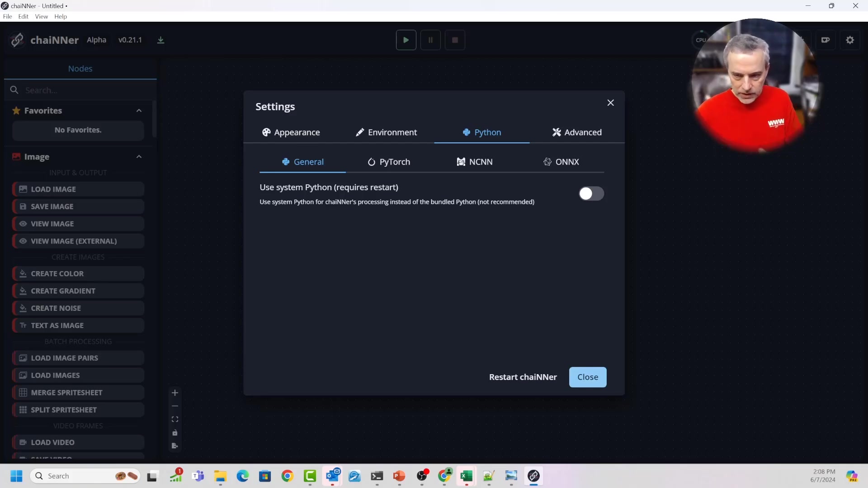This screenshot has width=868, height=488.
Task: Run the chain with the play button
Action: [x=406, y=40]
